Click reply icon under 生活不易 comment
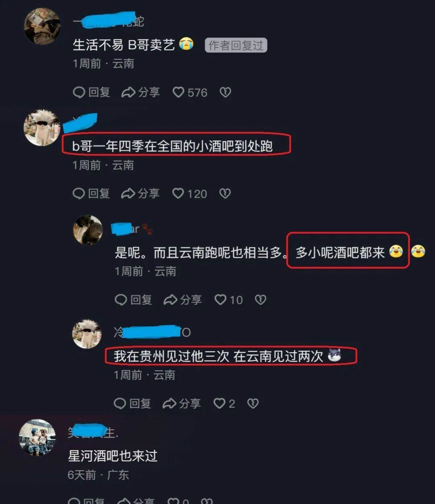 (x=91, y=93)
